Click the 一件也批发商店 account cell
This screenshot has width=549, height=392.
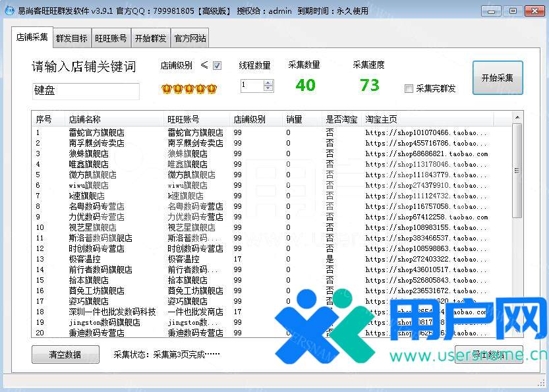195,312
